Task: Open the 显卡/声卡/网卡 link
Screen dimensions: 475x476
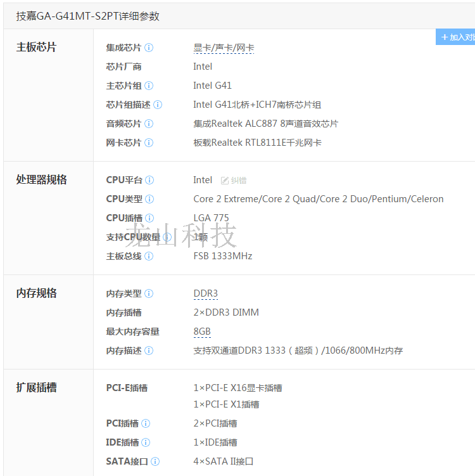Action: 224,48
